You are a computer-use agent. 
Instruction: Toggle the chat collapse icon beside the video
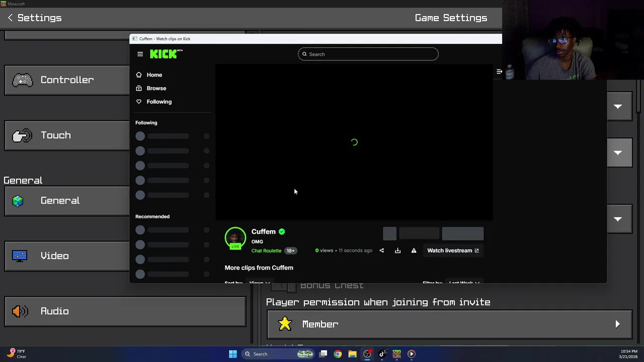[x=499, y=72]
